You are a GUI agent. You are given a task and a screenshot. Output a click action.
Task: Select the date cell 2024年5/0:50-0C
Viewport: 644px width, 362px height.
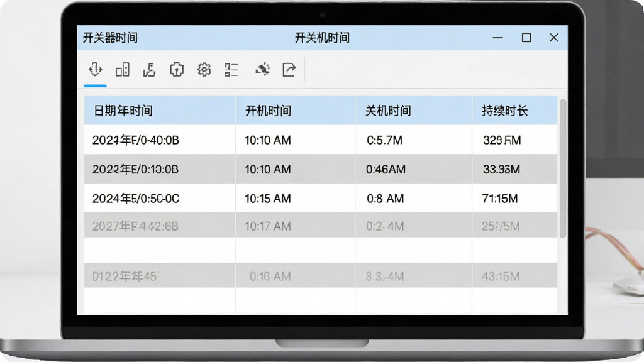click(160, 198)
